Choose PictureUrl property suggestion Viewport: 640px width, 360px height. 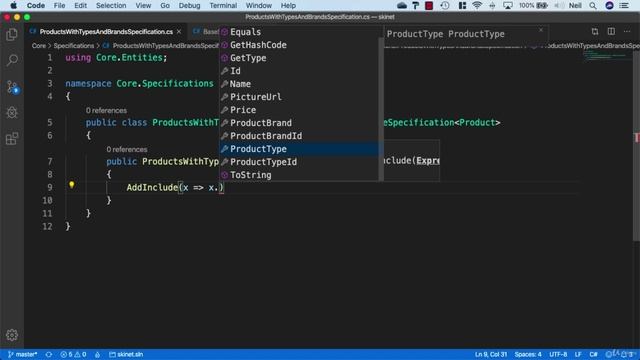(x=299, y=97)
